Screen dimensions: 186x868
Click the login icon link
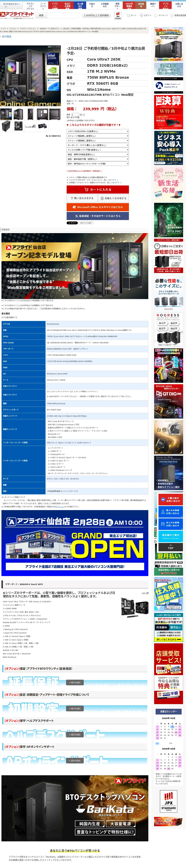(x=145, y=15)
